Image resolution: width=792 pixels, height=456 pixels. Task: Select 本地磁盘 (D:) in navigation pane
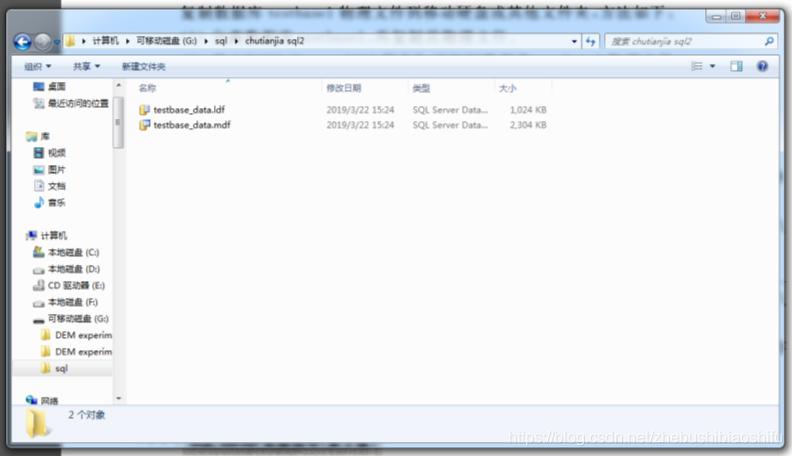click(74, 269)
